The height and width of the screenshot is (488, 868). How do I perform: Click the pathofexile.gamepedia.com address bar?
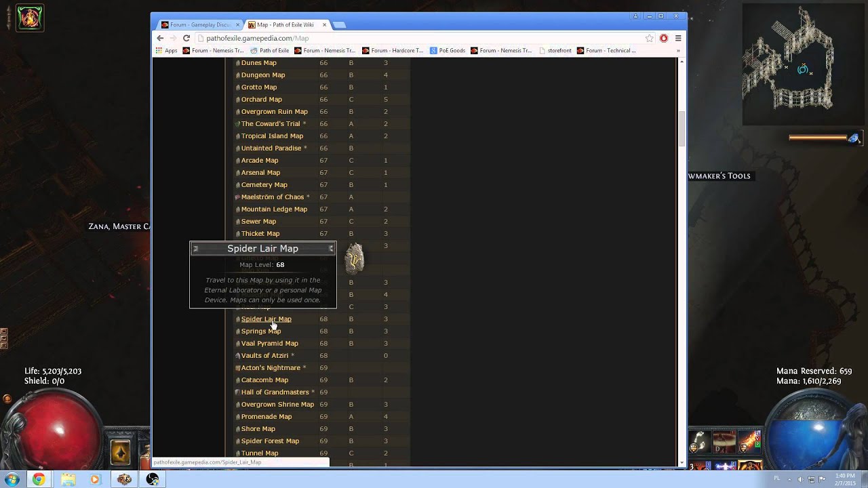tap(420, 38)
